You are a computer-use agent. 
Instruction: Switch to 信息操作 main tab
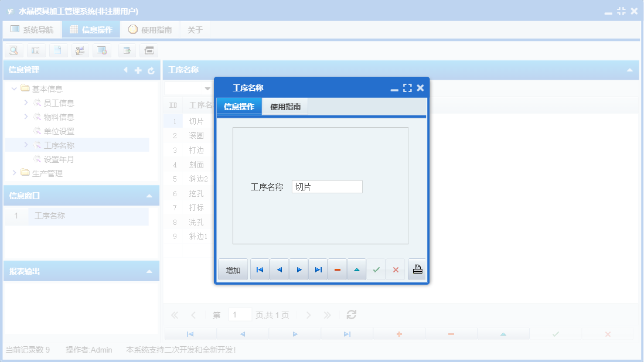click(91, 29)
